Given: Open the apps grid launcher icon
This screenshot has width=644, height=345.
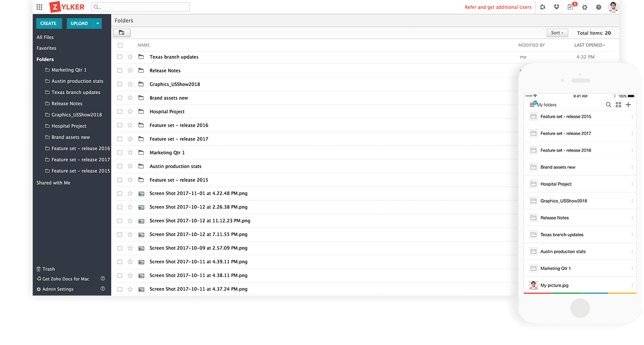Looking at the screenshot, I should click(x=39, y=7).
